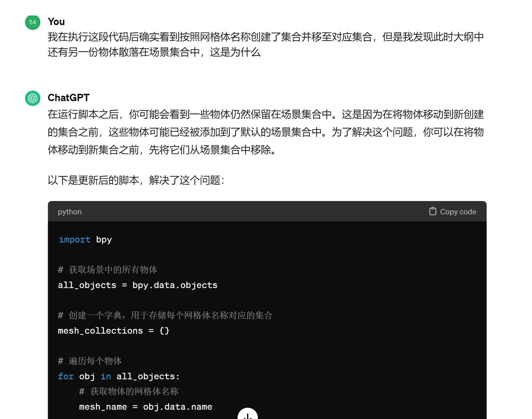Click the 'all_objects = bpy.data.objects' line

(x=138, y=285)
